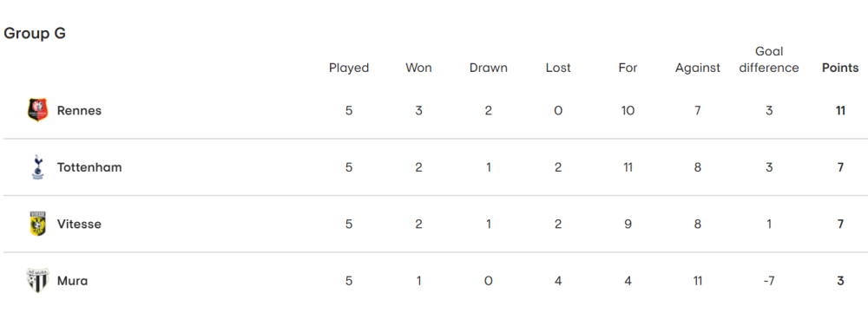Select the Mura team name
This screenshot has height=326, width=868.
point(73,281)
